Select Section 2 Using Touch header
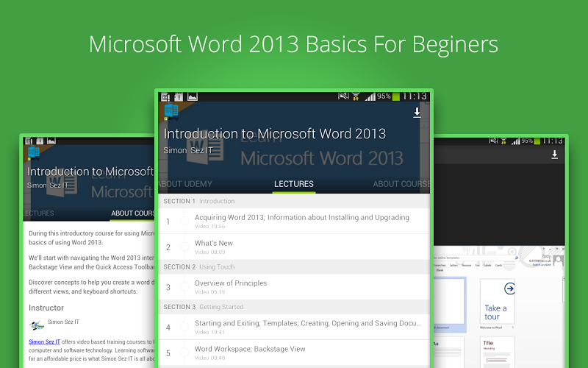Viewport: 588px width, 368px height. 294,267
